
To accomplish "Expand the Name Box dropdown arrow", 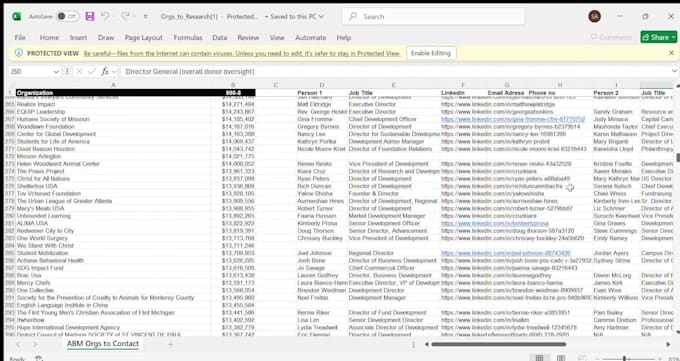I will click(56, 72).
